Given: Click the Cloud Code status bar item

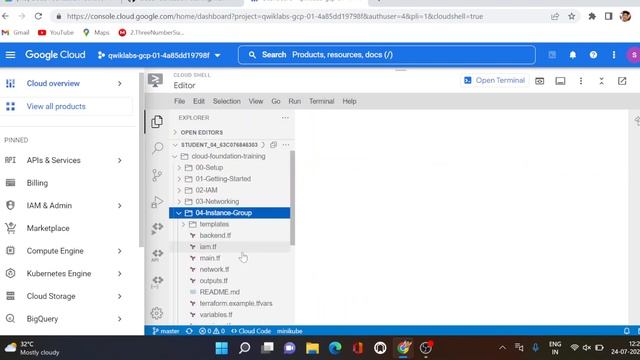Looking at the screenshot, I should [x=251, y=331].
